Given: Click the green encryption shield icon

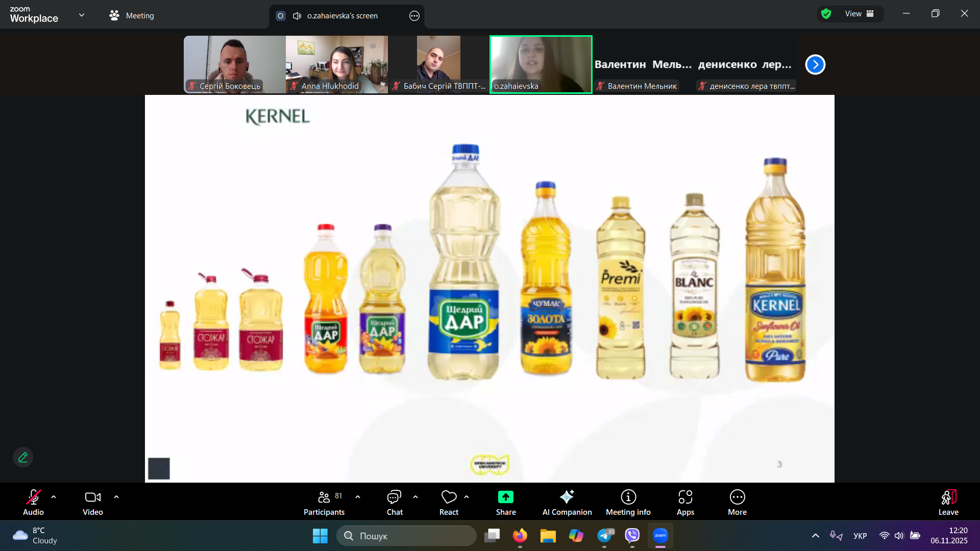Looking at the screenshot, I should (x=826, y=14).
